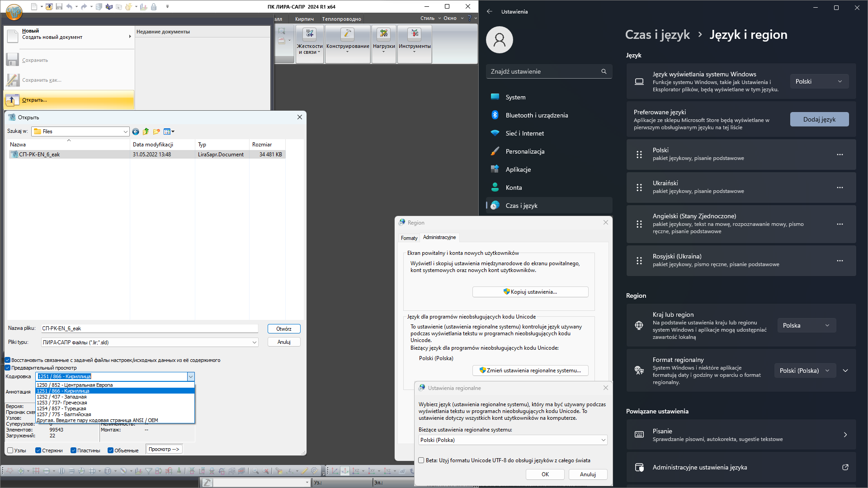Expand the Windows display language Polski dropdown
The height and width of the screenshot is (488, 868).
pos(819,81)
